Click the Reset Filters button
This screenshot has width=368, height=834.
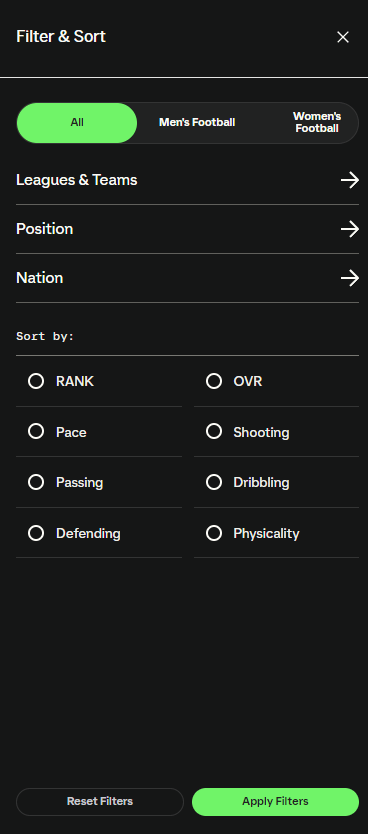tap(100, 802)
